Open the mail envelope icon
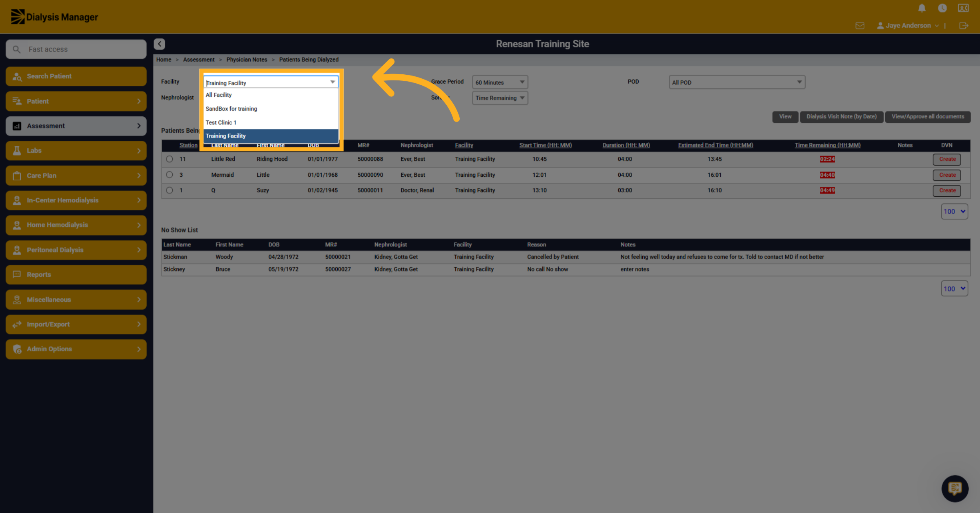 tap(860, 26)
